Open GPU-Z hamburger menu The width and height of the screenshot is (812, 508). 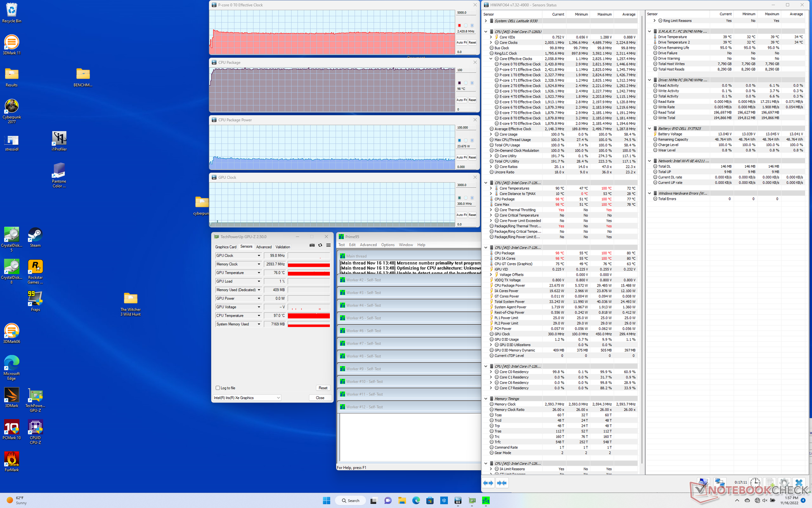[x=328, y=246]
